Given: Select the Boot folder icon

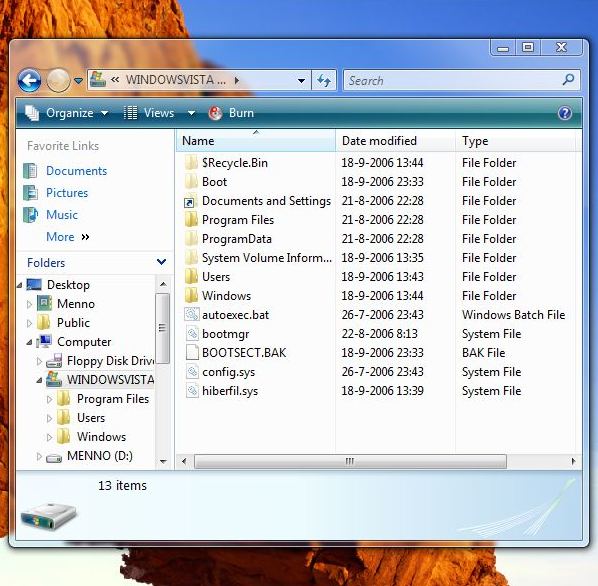Looking at the screenshot, I should (x=191, y=182).
